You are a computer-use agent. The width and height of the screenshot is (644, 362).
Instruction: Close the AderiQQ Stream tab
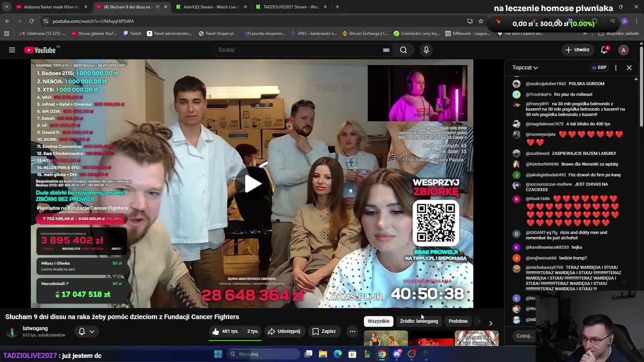tap(247, 7)
